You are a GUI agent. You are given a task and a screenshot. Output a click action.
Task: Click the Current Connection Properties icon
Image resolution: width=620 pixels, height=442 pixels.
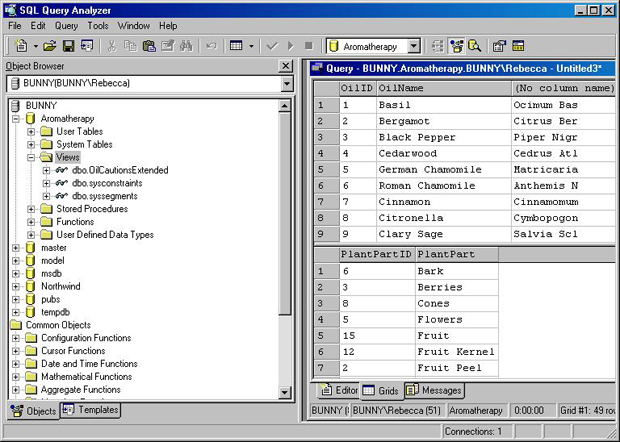(x=499, y=46)
